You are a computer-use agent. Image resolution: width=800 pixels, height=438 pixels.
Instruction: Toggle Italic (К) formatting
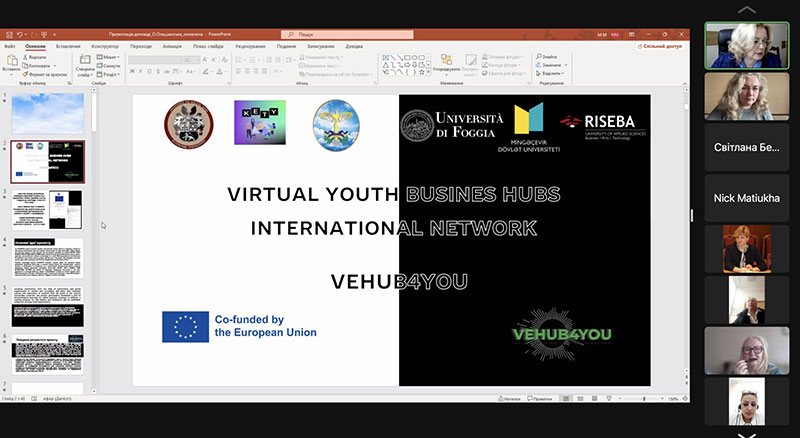pyautogui.click(x=141, y=71)
